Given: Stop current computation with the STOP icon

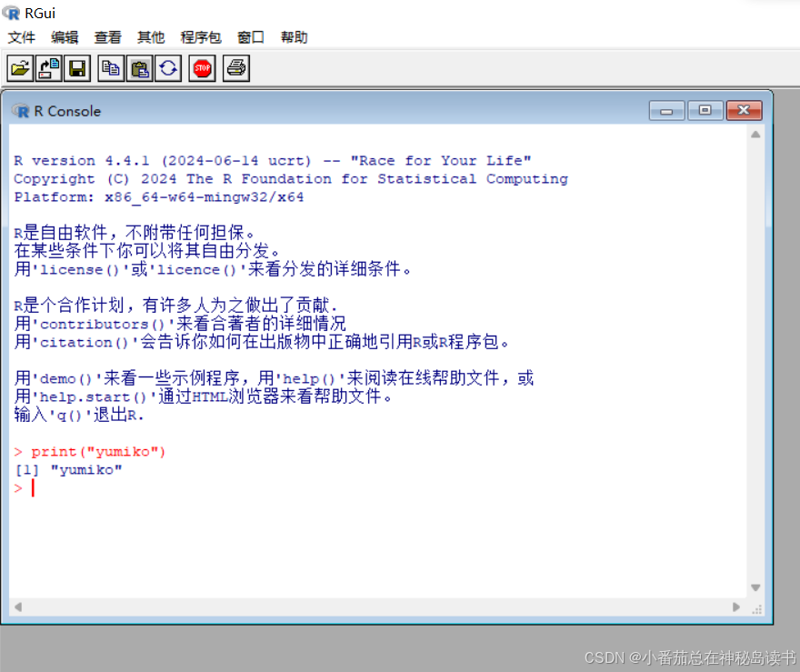Looking at the screenshot, I should pos(201,67).
